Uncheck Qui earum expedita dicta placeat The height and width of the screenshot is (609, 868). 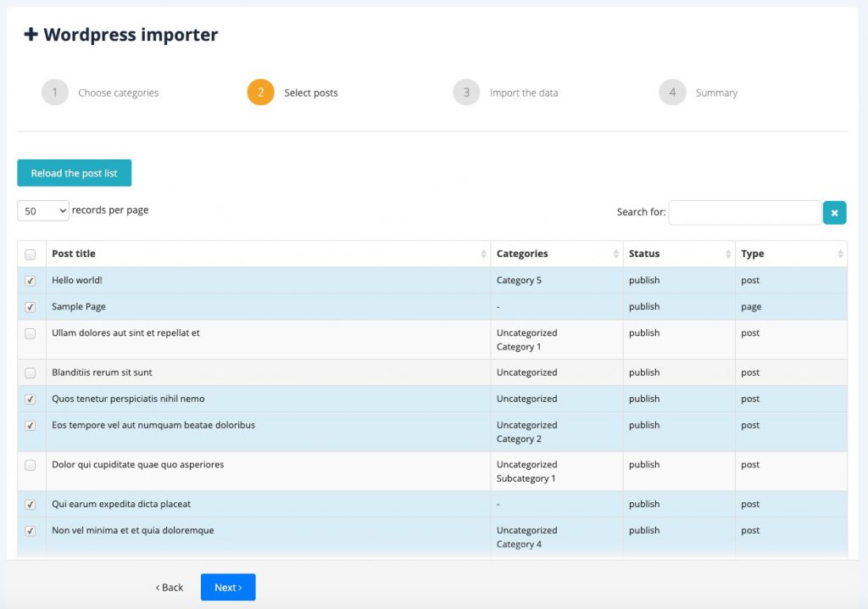30,505
